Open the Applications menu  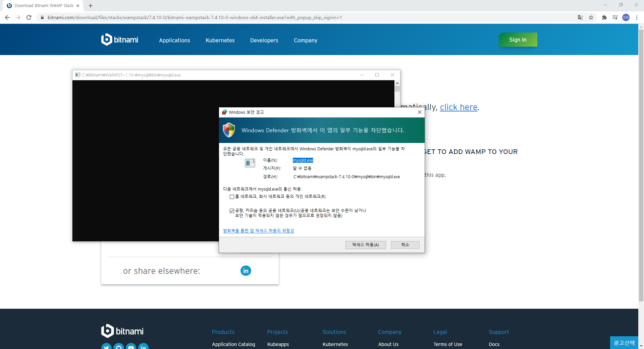click(x=174, y=40)
